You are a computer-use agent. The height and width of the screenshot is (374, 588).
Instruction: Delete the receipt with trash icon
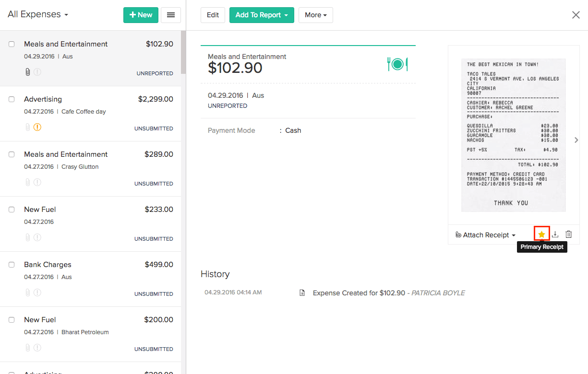569,234
